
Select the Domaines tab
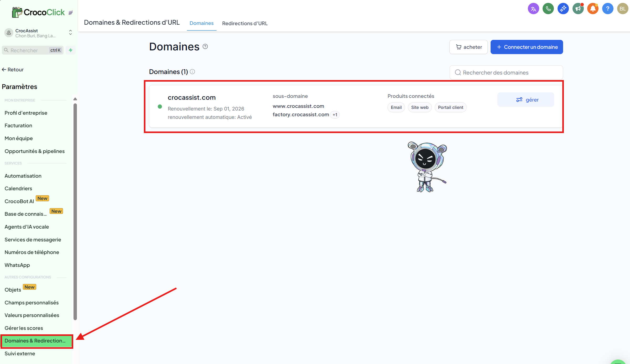click(201, 23)
